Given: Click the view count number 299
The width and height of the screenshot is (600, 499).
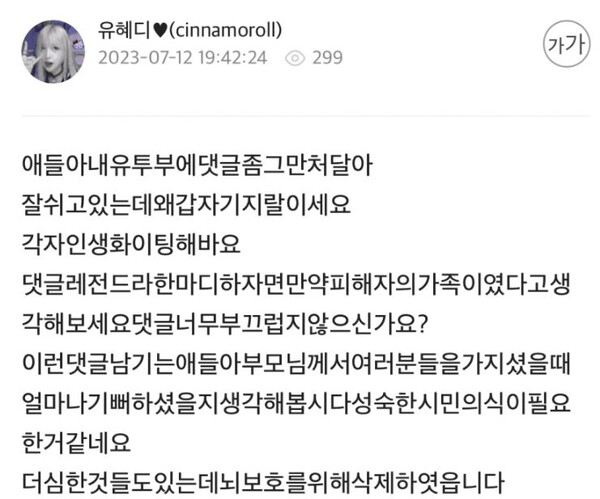Looking at the screenshot, I should [x=328, y=58].
